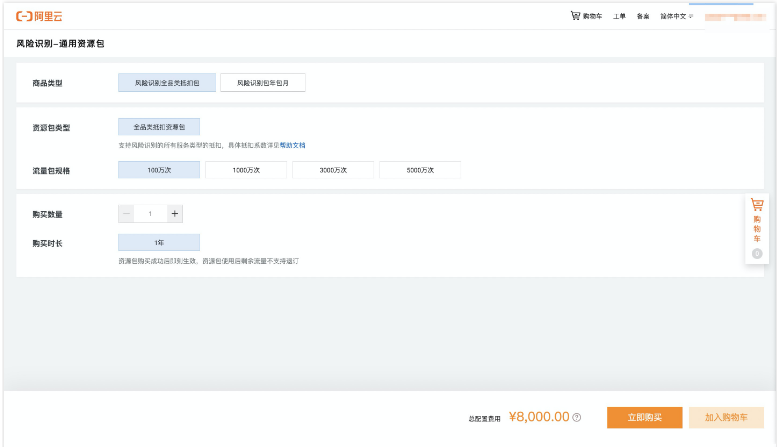Open the 购物车 cart in the top navigation
Screen dimensions: 780x447
(x=586, y=16)
